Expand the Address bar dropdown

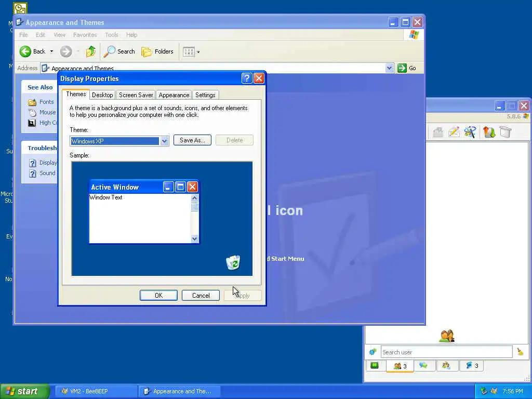[389, 68]
